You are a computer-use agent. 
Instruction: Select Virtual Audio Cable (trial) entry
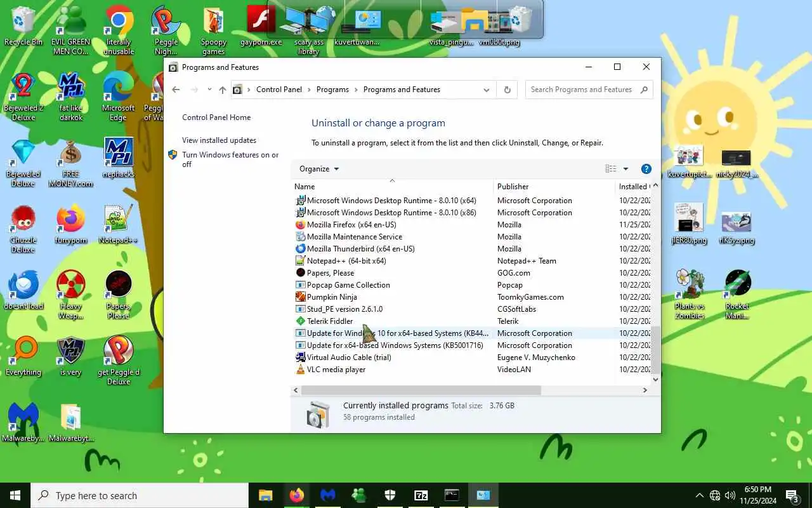point(473,358)
